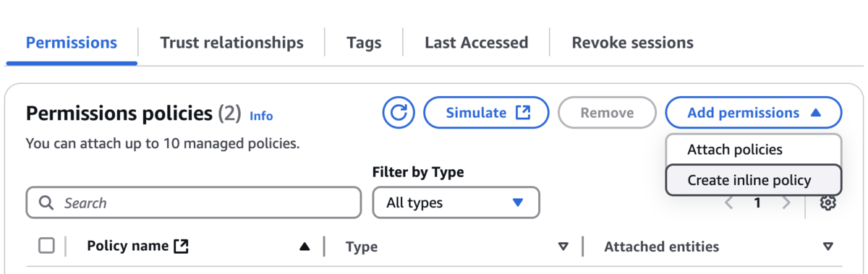Focus the policy Search input field
868x274 pixels.
pos(193,203)
